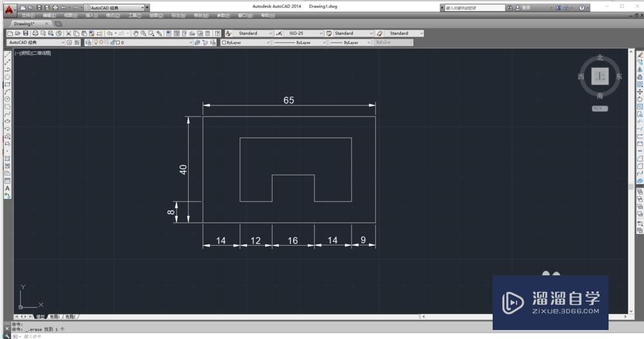Viewport: 644px width, 339px height.
Task: Select the Arc draw tool
Action: pyautogui.click(x=7, y=91)
